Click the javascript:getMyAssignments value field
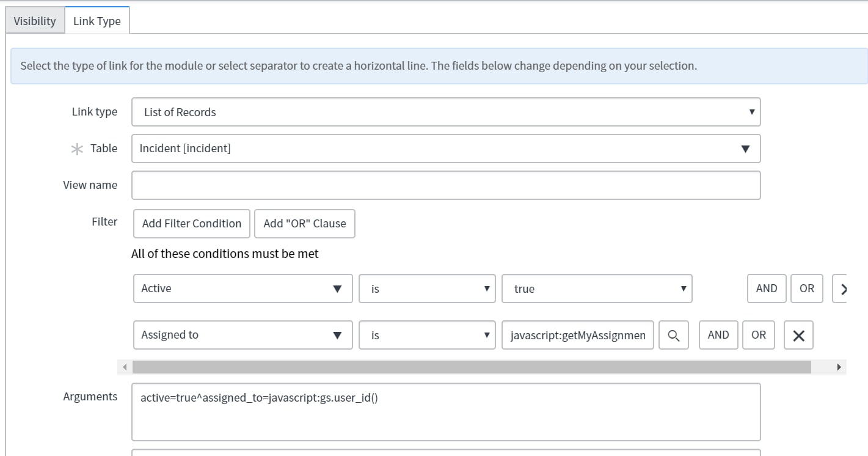The height and width of the screenshot is (456, 868). coord(578,335)
